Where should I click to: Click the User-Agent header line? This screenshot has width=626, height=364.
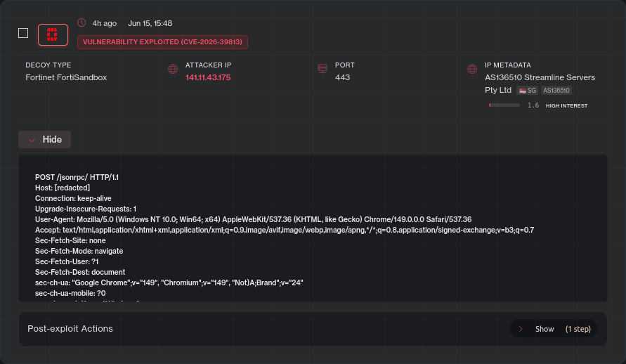(x=253, y=219)
